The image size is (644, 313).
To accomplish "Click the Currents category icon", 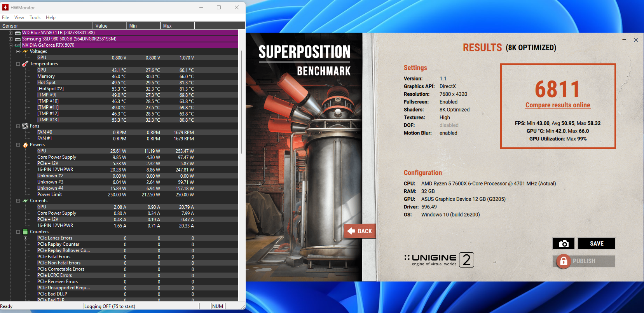I will 25,201.
